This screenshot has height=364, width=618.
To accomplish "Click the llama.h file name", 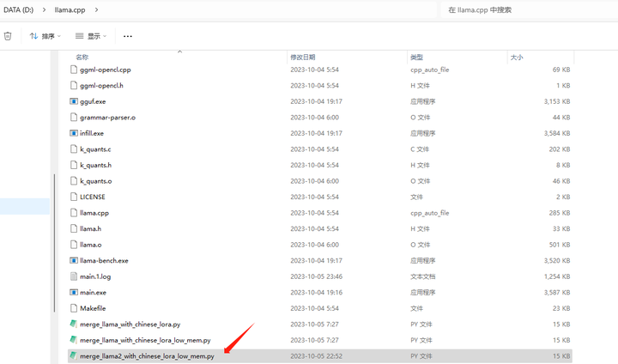I will tap(91, 228).
